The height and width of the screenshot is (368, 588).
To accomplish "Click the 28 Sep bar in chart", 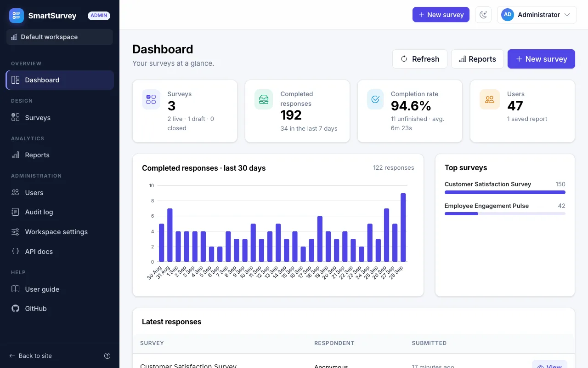I will tap(403, 227).
